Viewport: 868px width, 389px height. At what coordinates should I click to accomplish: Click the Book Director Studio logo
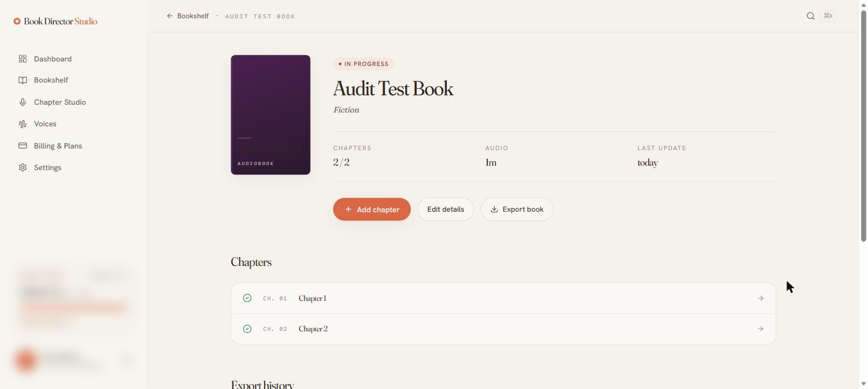point(55,21)
